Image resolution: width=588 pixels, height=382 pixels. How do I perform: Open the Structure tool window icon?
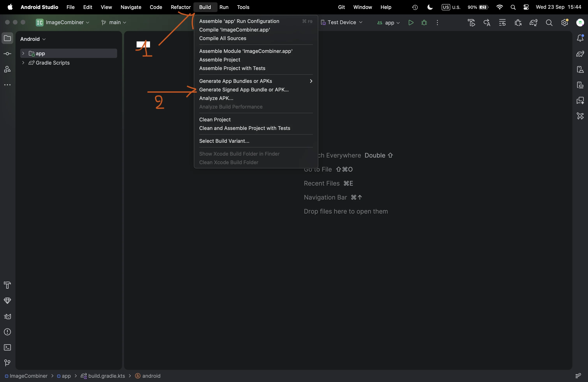pyautogui.click(x=7, y=69)
